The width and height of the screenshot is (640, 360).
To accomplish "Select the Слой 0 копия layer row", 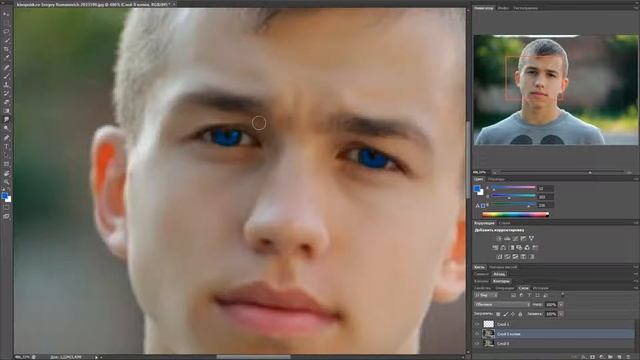I will tap(554, 334).
